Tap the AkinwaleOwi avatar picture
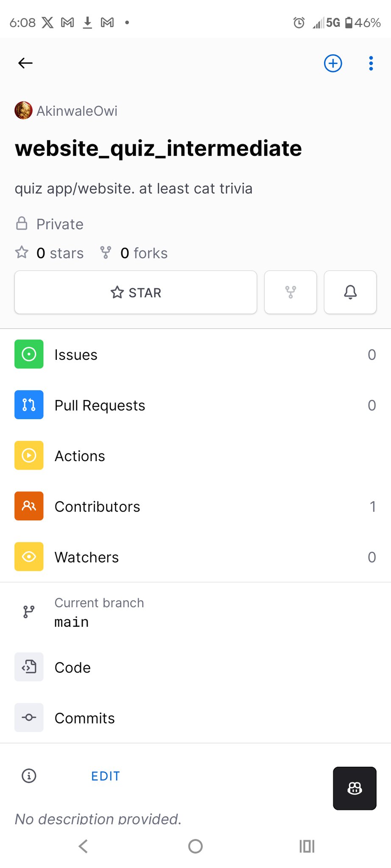Image resolution: width=391 pixels, height=868 pixels. click(x=23, y=111)
